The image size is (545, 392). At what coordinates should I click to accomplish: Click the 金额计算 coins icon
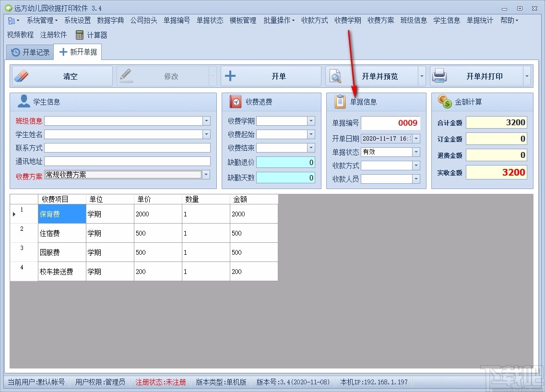(444, 101)
